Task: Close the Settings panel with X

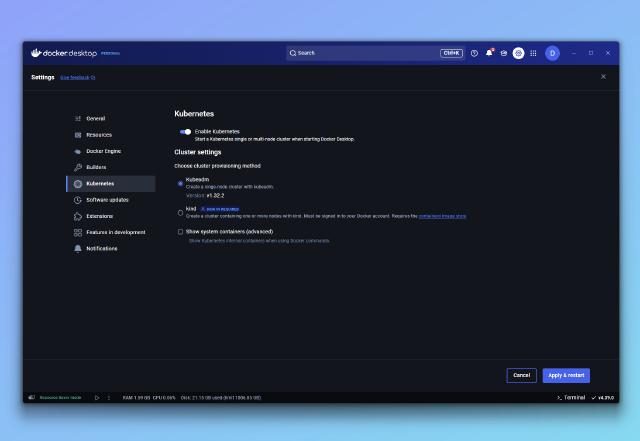Action: point(603,77)
